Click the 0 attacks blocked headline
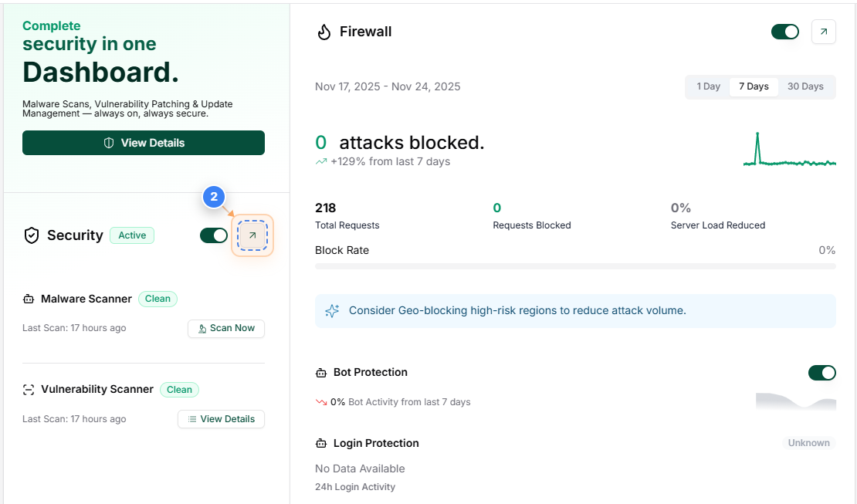This screenshot has width=857, height=504. (399, 143)
